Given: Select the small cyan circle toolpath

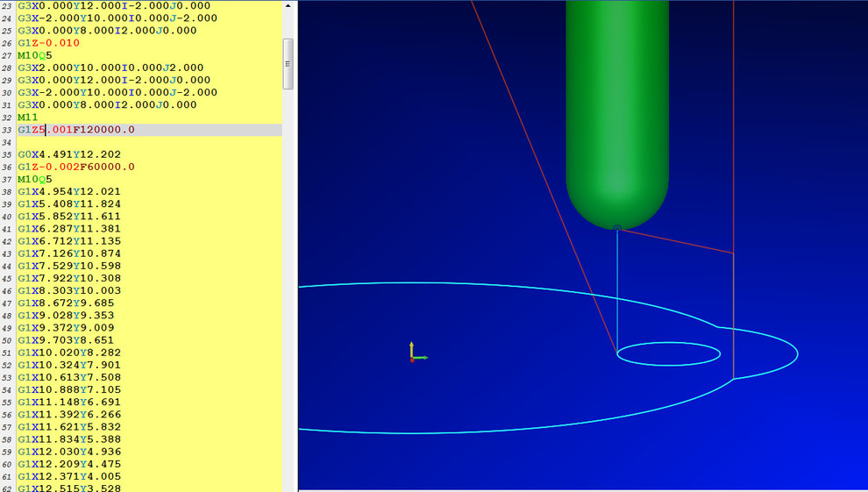Looking at the screenshot, I should pyautogui.click(x=668, y=353).
